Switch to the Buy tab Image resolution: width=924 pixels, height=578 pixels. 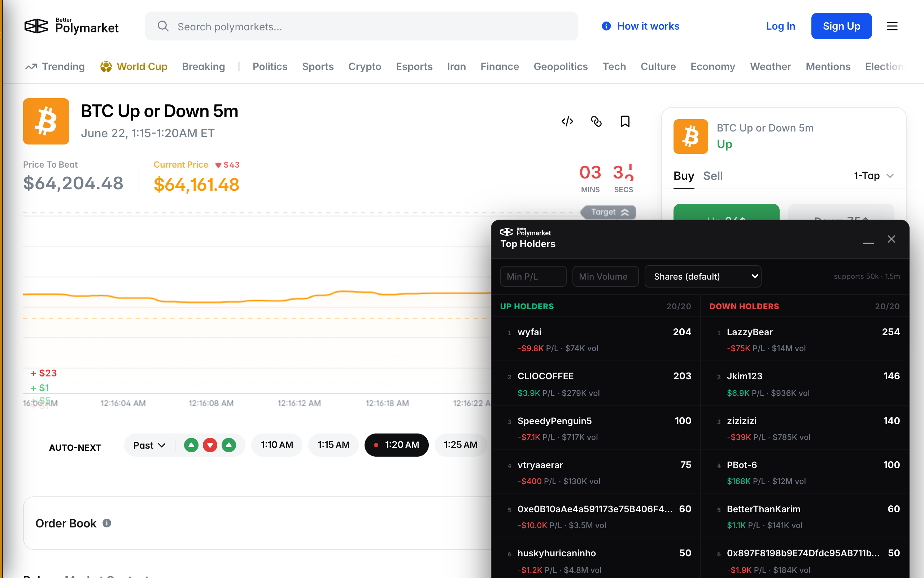tap(684, 176)
